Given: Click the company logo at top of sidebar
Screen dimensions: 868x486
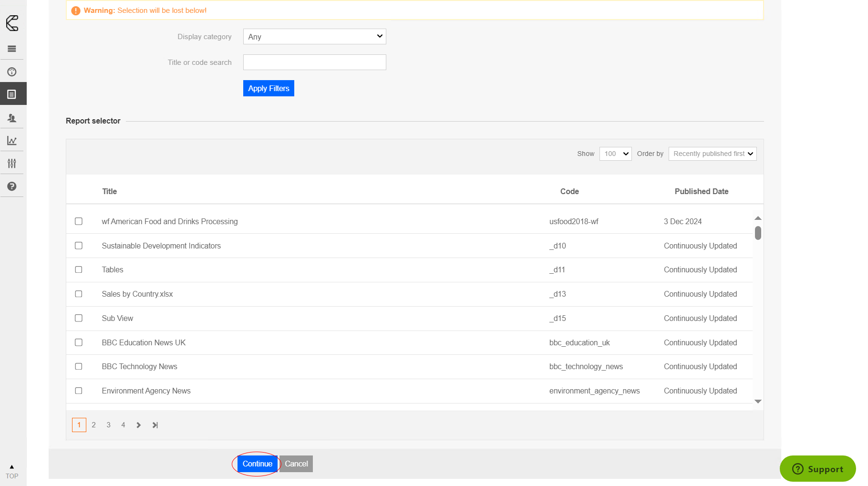Looking at the screenshot, I should [12, 23].
